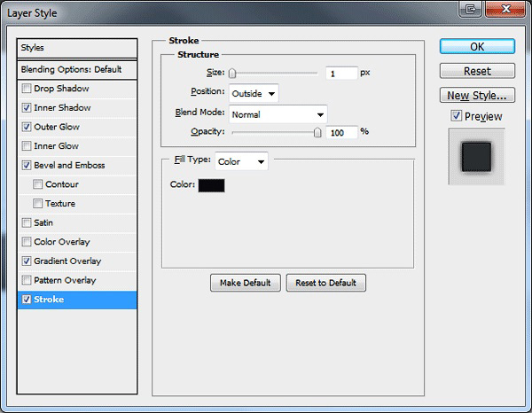532x413 pixels.
Task: Toggle the Preview checkbox
Action: [x=457, y=116]
